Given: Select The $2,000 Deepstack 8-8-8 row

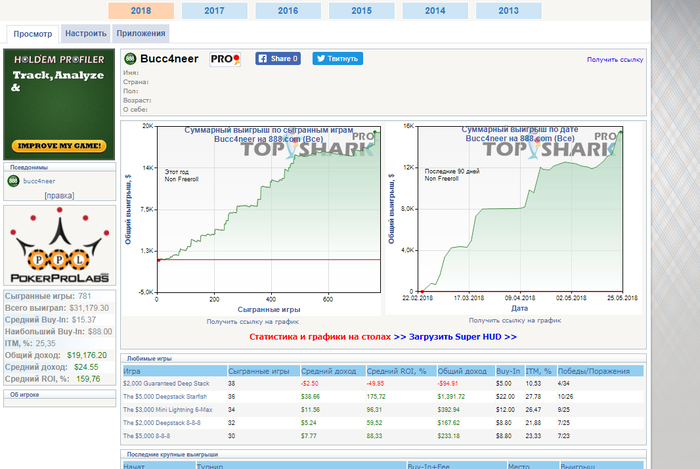Looking at the screenshot, I should click(383, 423).
